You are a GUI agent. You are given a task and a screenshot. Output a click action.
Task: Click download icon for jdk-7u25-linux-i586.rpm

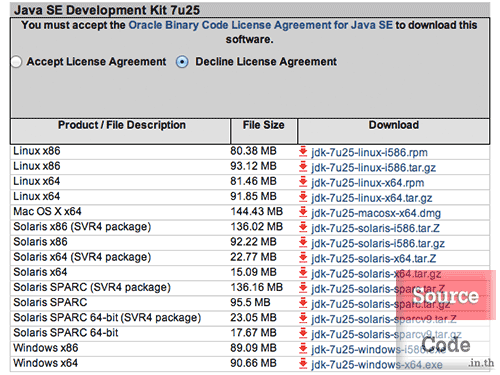(x=303, y=152)
